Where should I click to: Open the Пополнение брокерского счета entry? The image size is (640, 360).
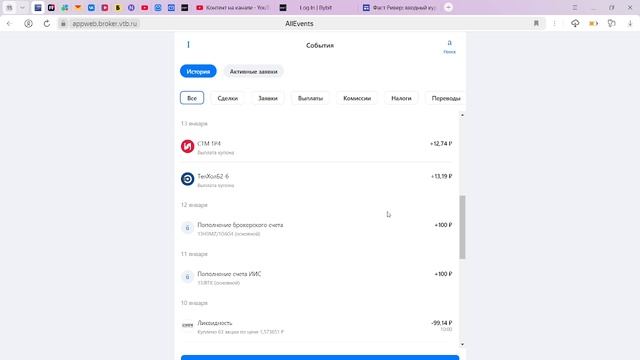click(317, 229)
